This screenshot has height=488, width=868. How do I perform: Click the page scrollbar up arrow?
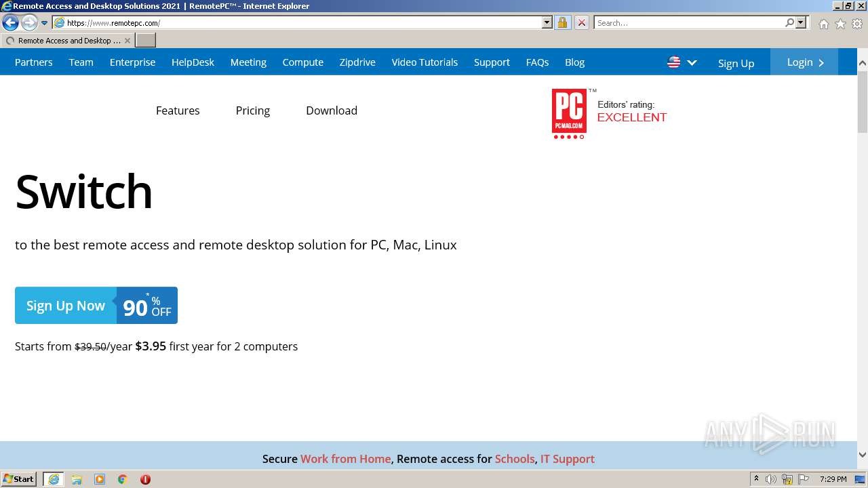[863, 62]
